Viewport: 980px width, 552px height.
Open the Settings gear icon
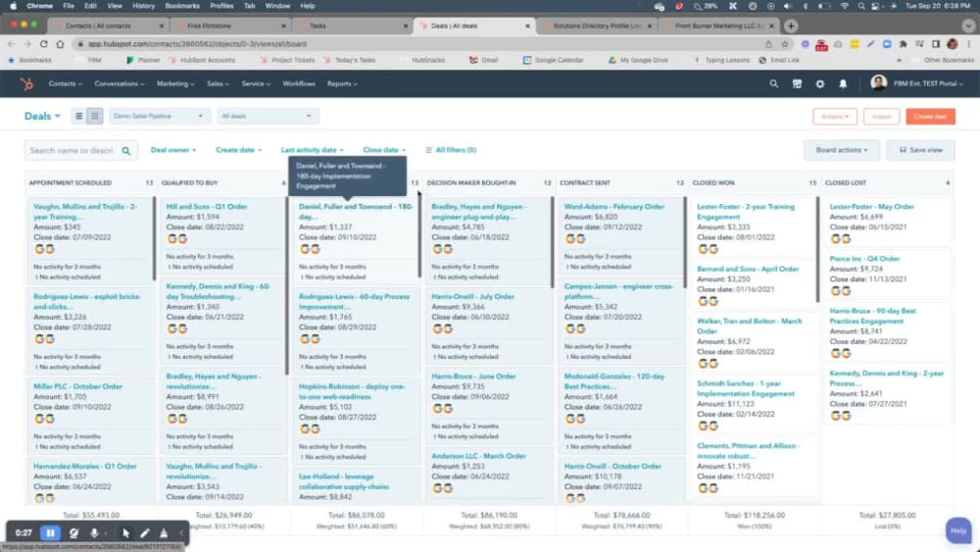coord(820,83)
